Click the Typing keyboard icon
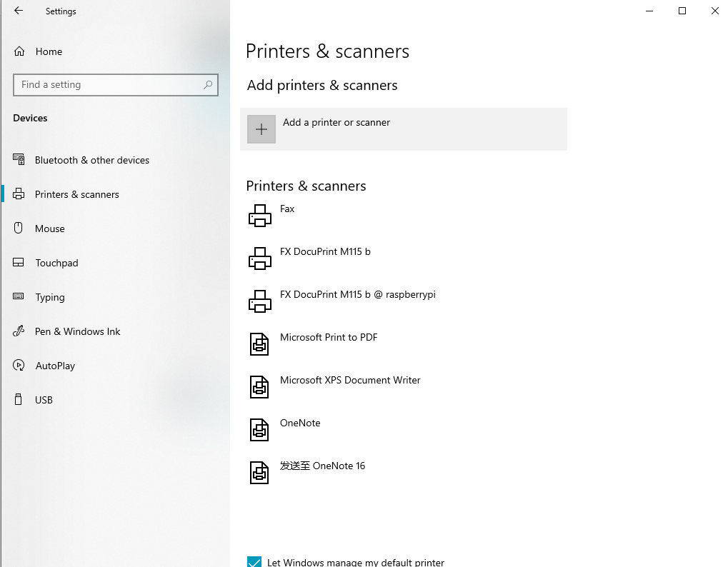Screen dimensions: 728x567 tap(18, 296)
